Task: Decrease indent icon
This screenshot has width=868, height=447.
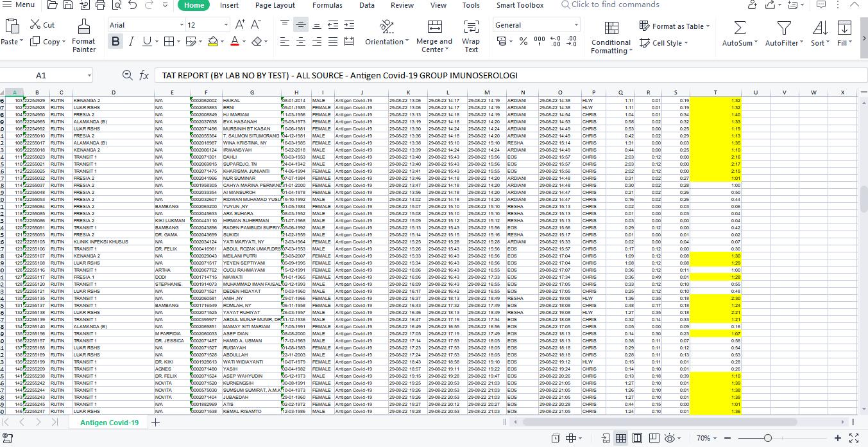Action: tap(332, 25)
